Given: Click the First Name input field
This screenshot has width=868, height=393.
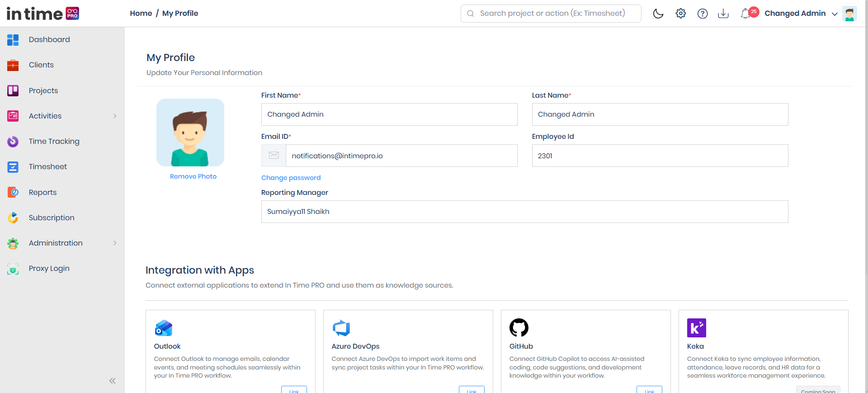Looking at the screenshot, I should 389,114.
